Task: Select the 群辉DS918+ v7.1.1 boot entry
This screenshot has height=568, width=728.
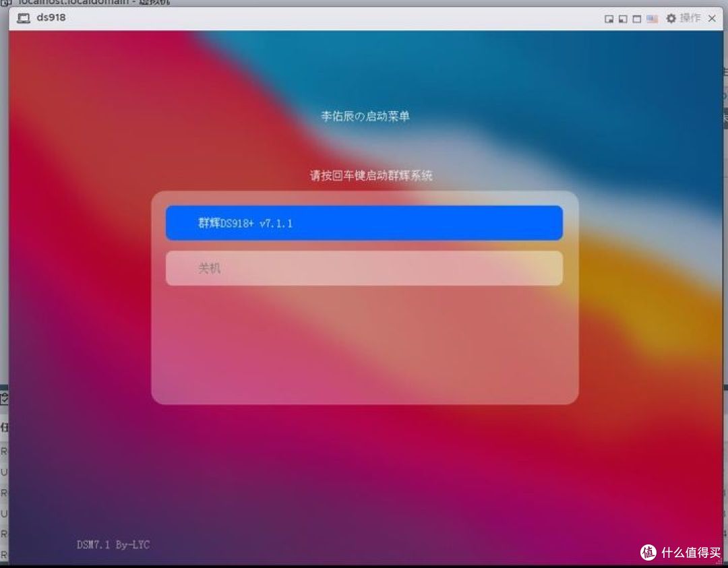Action: point(364,223)
